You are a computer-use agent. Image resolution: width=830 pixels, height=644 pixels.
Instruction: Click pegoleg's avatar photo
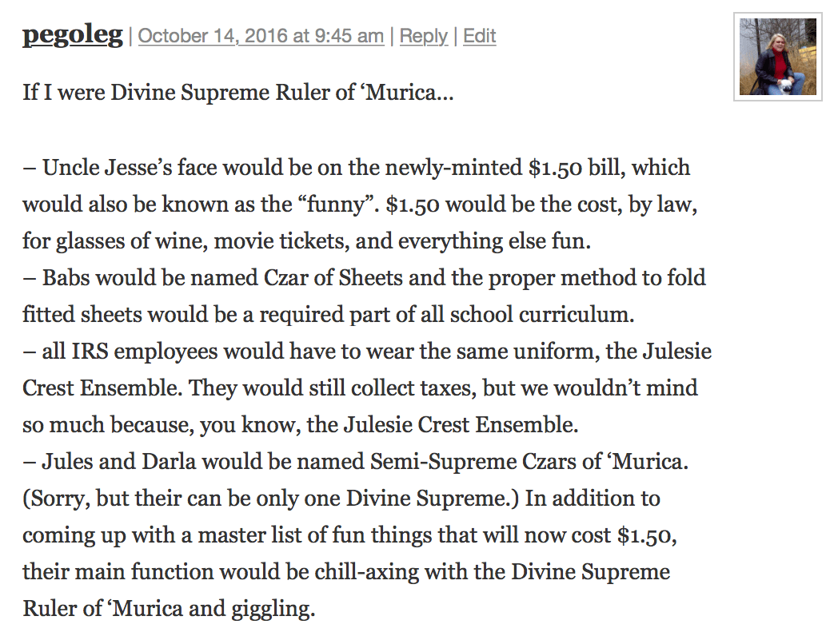(777, 57)
